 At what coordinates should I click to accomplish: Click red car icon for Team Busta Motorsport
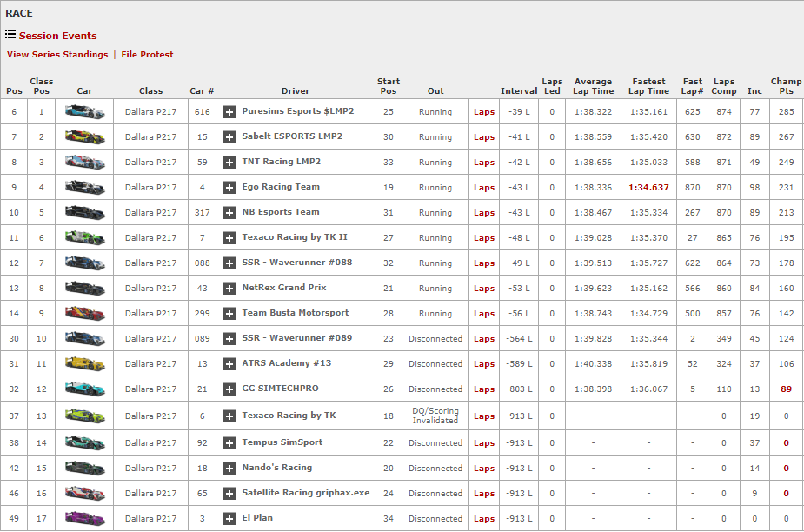click(x=84, y=312)
